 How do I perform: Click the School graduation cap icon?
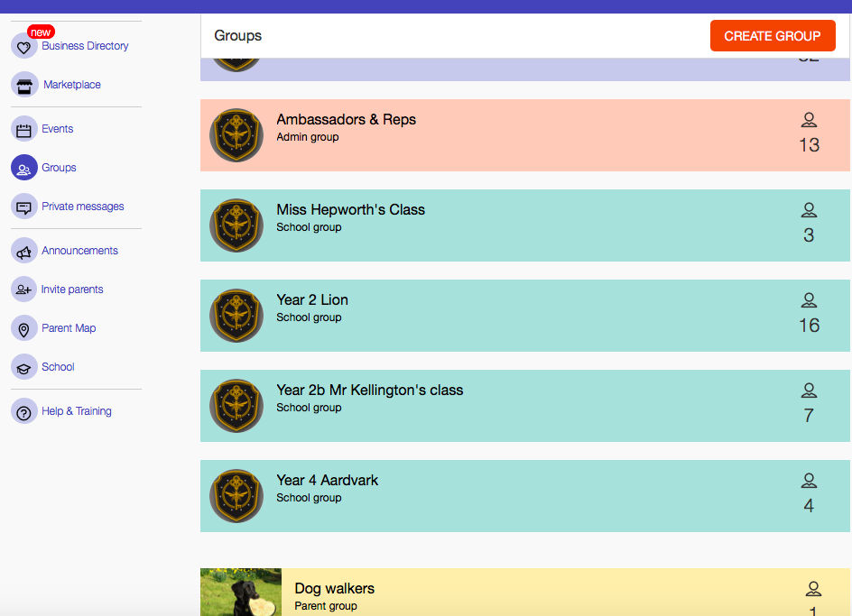(x=23, y=367)
